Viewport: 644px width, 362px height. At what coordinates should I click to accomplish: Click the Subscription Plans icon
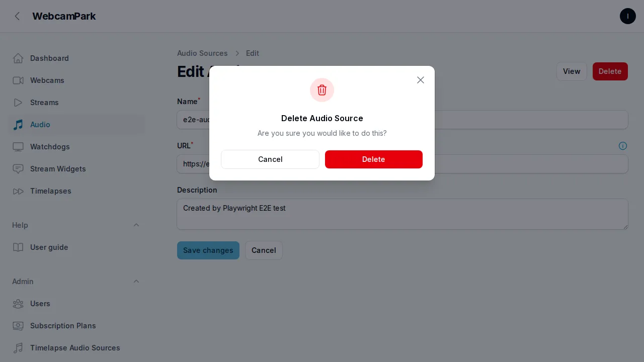[18, 326]
